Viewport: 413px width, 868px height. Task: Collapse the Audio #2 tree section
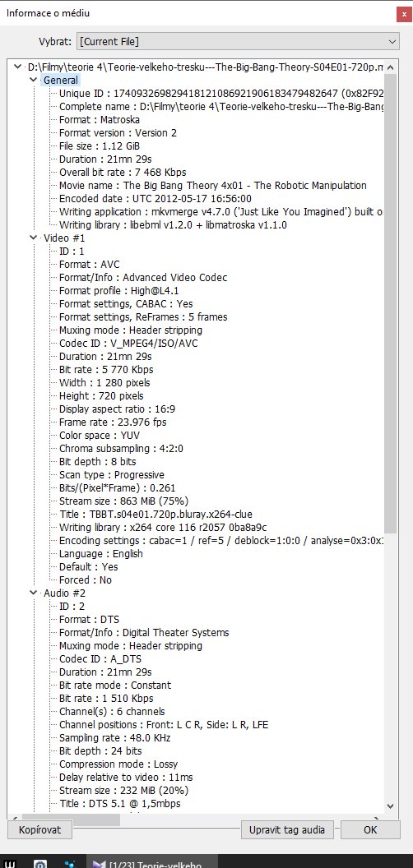click(33, 593)
